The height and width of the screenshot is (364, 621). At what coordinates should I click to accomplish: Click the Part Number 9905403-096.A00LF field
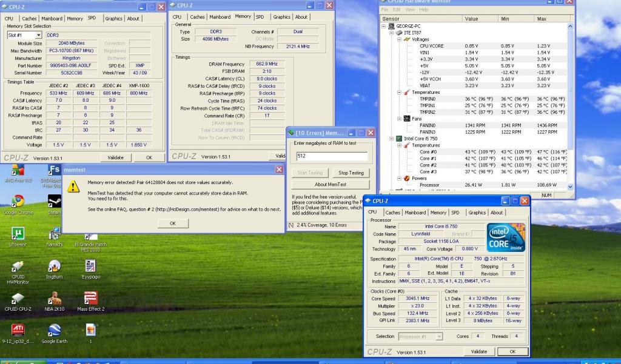click(72, 65)
